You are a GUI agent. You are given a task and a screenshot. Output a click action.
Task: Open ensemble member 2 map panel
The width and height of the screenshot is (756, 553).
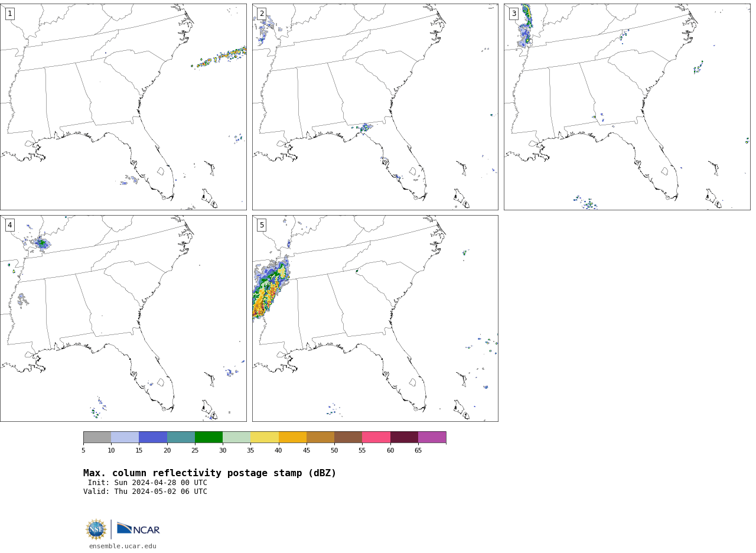click(x=375, y=106)
